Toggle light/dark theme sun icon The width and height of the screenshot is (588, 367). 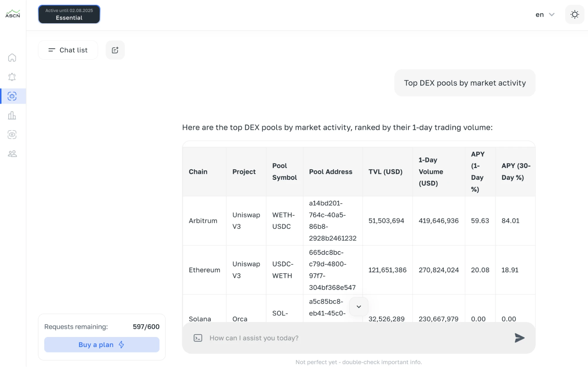574,14
